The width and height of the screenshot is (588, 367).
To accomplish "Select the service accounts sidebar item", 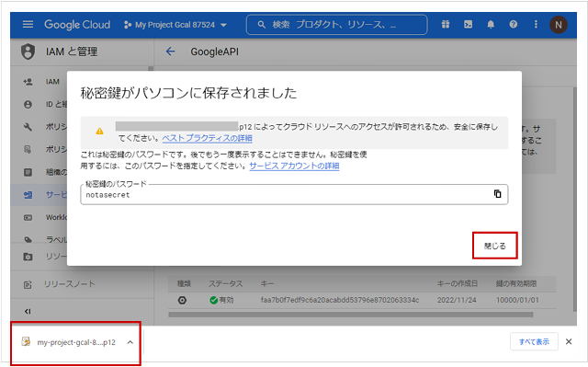I will 40,195.
